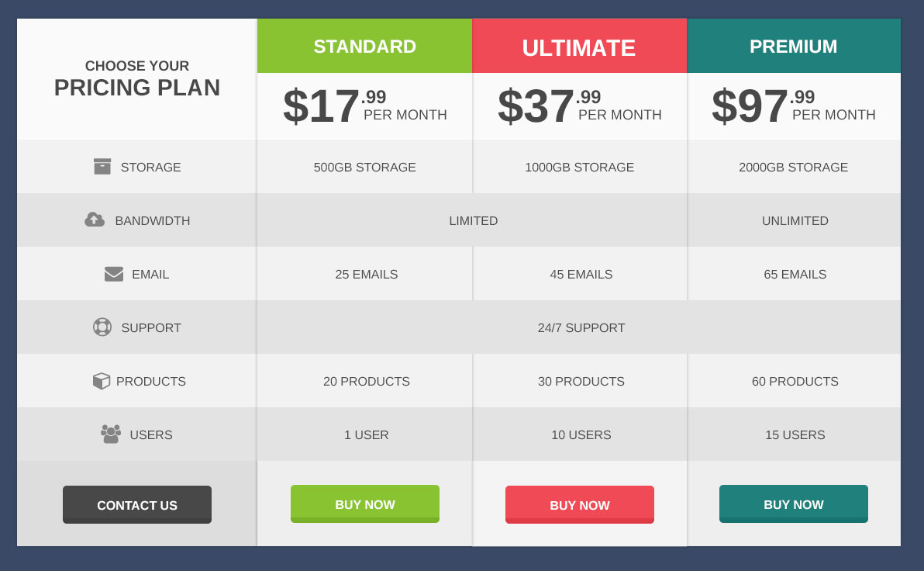924x571 pixels.
Task: Select the Premium plan header
Action: coord(794,47)
